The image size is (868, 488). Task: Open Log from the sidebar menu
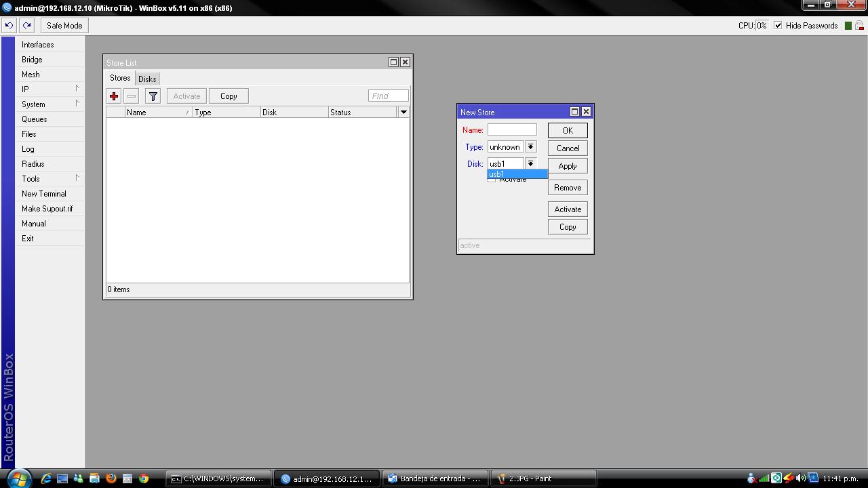(51, 149)
